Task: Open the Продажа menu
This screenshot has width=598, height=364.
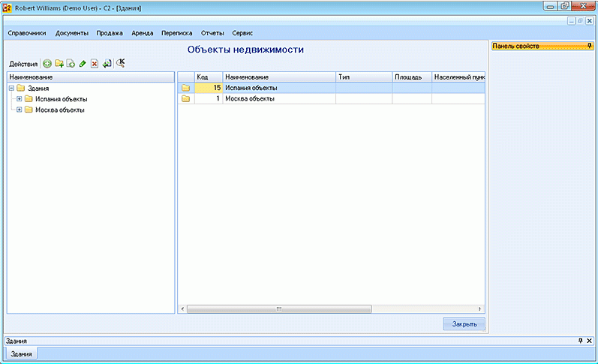Action: pyautogui.click(x=110, y=33)
